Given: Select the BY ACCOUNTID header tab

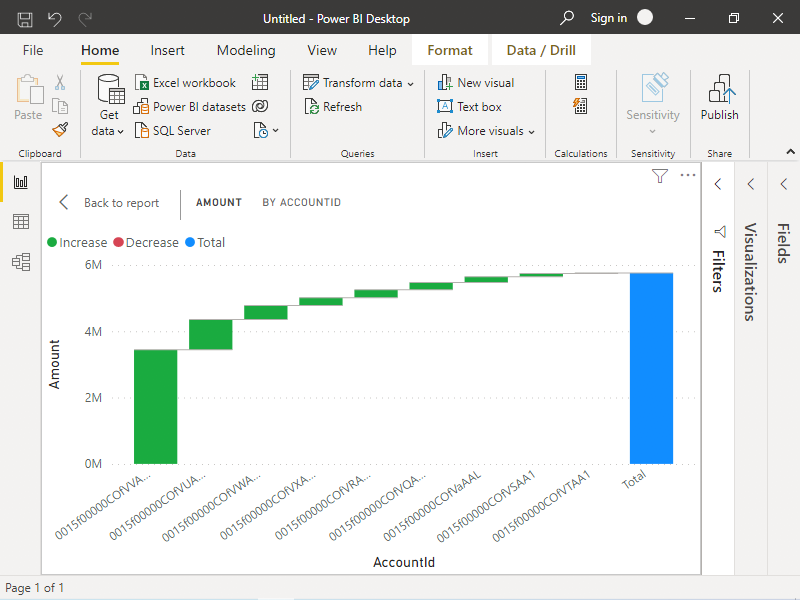Looking at the screenshot, I should point(302,203).
